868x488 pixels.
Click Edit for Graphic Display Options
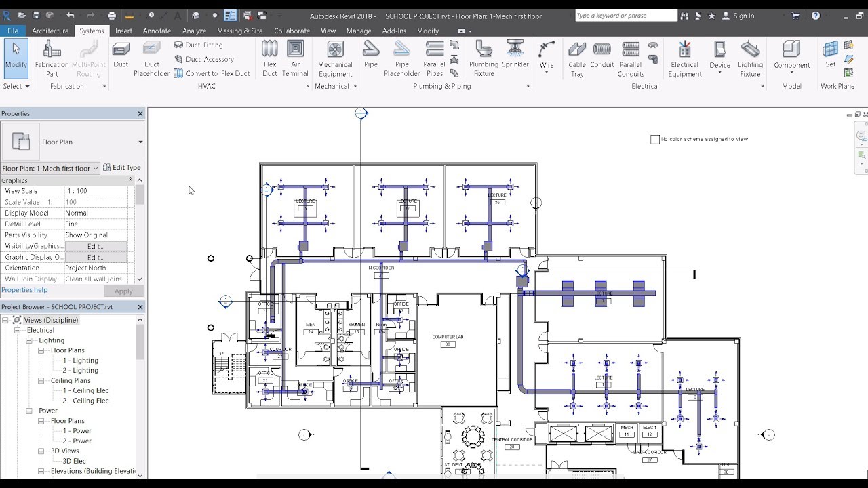coord(96,257)
